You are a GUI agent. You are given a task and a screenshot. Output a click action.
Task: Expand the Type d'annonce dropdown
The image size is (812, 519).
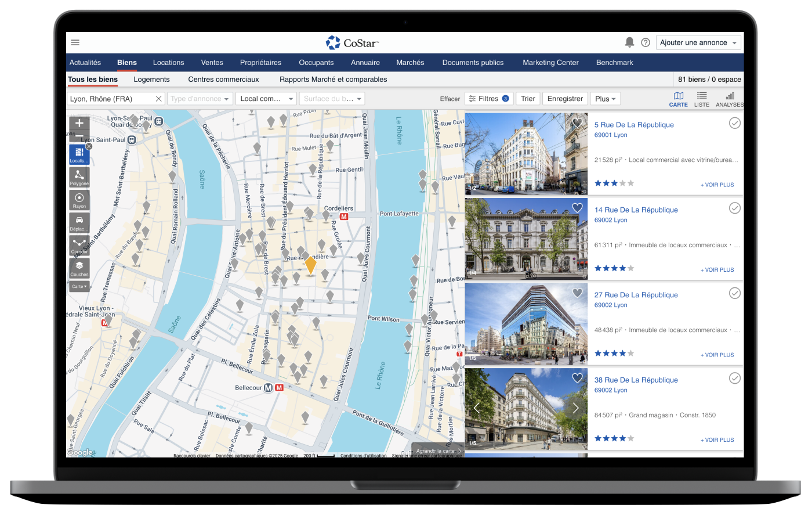tap(200, 99)
